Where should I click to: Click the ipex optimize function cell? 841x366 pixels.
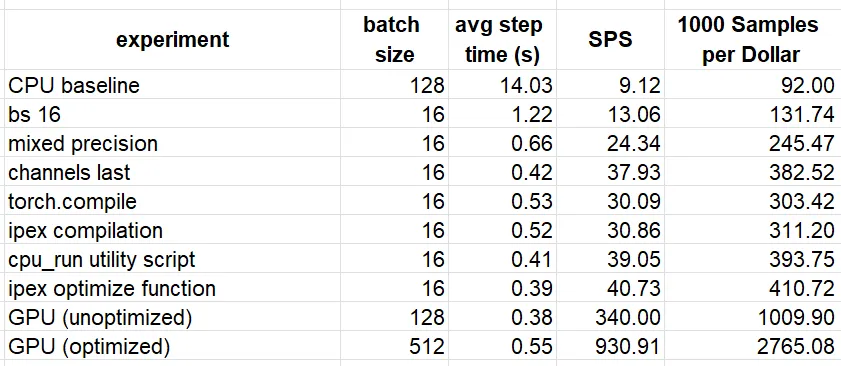pyautogui.click(x=173, y=288)
